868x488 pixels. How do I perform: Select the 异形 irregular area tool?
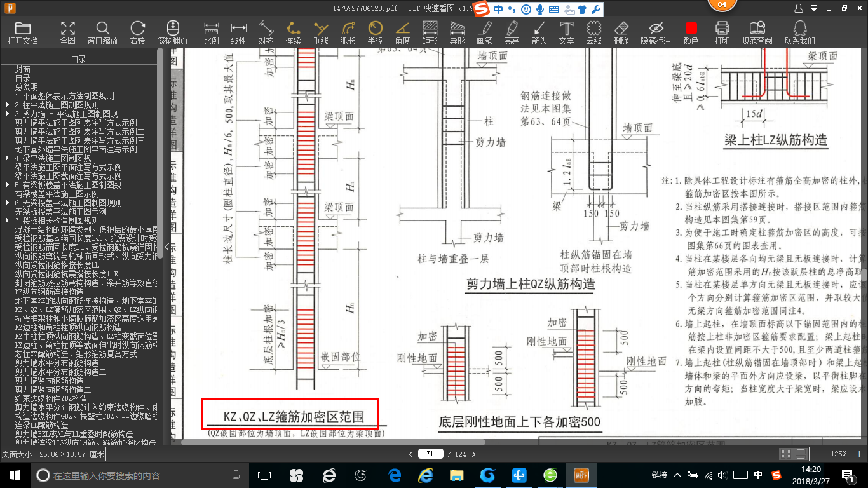pyautogui.click(x=458, y=32)
